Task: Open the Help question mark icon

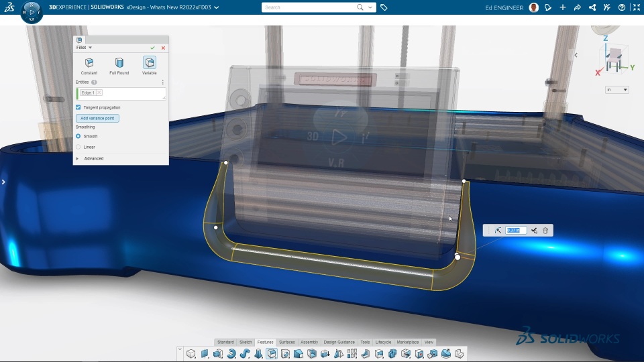Action: click(622, 7)
